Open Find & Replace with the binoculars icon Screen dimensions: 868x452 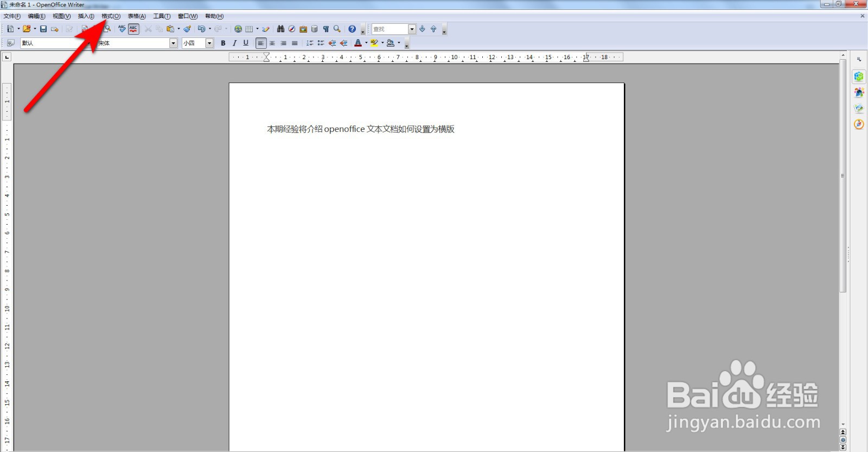tap(280, 29)
